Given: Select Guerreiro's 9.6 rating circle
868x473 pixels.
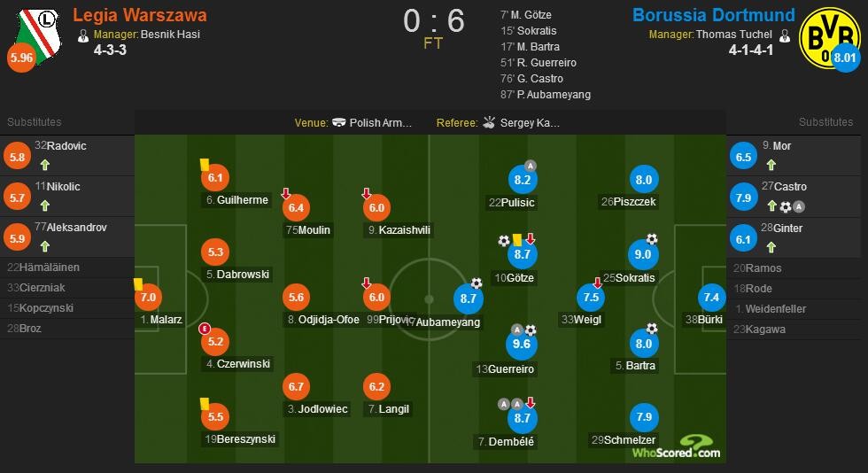Looking at the screenshot, I should pyautogui.click(x=521, y=344).
